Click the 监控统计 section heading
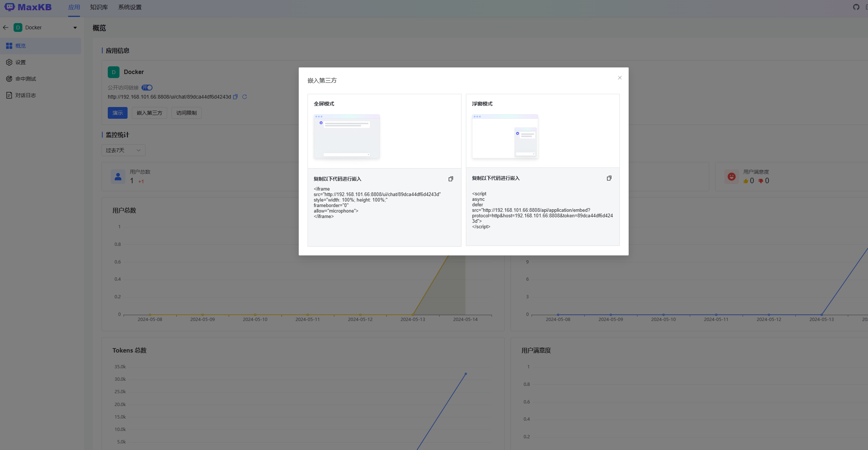This screenshot has width=868, height=450. pyautogui.click(x=118, y=135)
